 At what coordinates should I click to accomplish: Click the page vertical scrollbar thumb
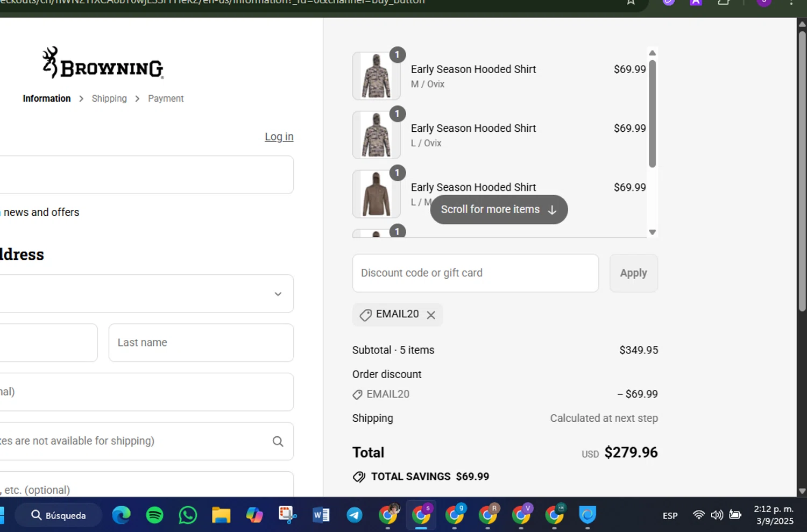point(802,171)
